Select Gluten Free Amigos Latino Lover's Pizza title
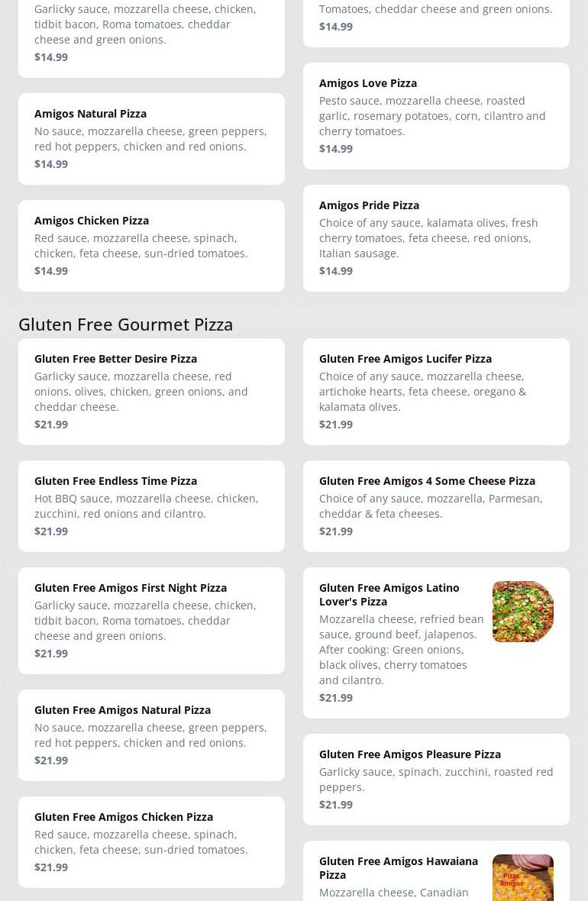588x901 pixels. point(389,594)
